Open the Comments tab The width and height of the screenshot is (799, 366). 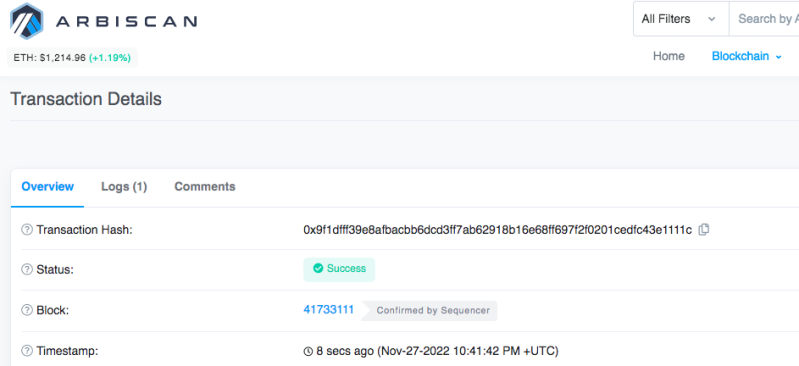coord(205,187)
